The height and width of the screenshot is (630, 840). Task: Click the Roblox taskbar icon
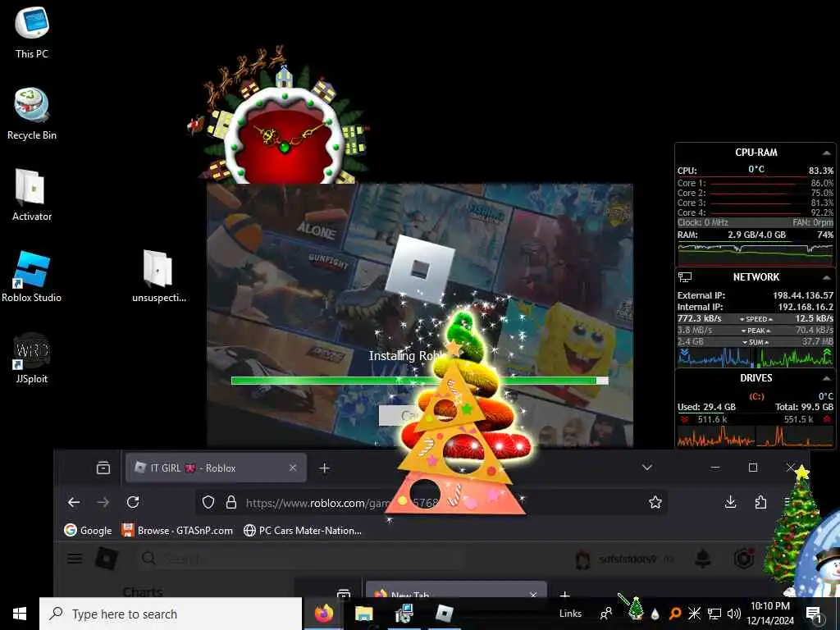tap(444, 614)
